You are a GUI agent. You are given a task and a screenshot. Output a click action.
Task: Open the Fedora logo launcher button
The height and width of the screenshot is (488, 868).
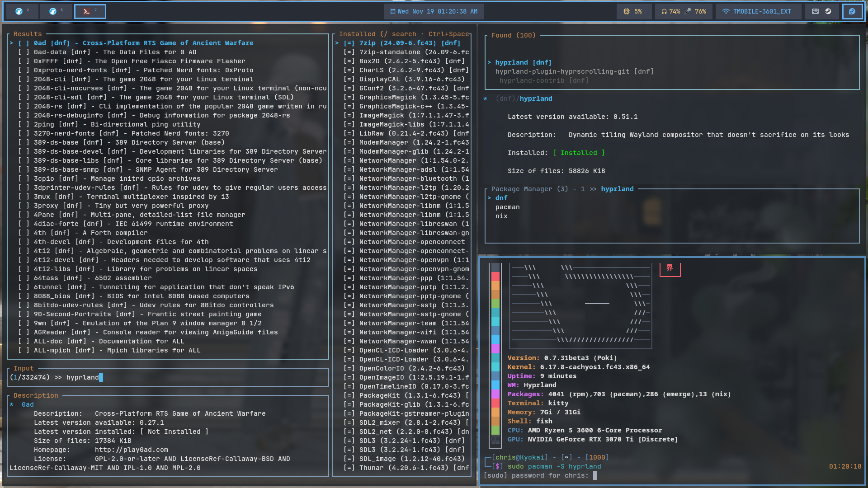coord(852,11)
